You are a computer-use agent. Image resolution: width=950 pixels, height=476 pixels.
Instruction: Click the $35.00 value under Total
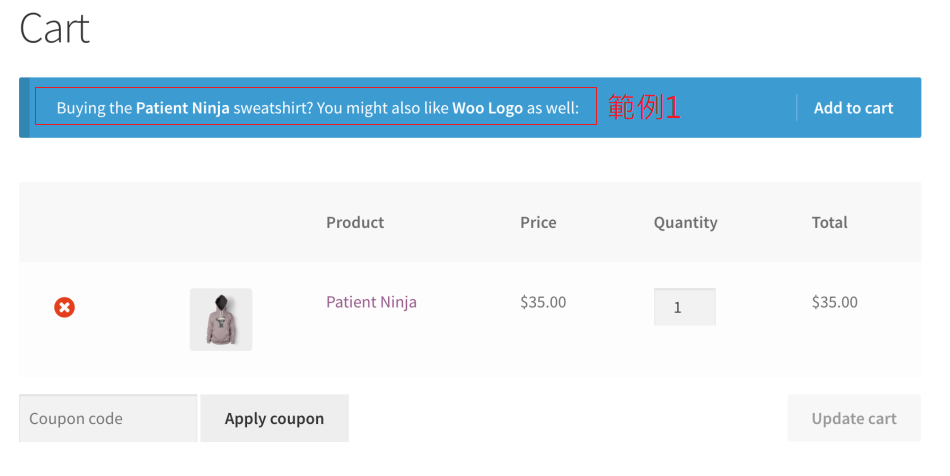coord(834,302)
